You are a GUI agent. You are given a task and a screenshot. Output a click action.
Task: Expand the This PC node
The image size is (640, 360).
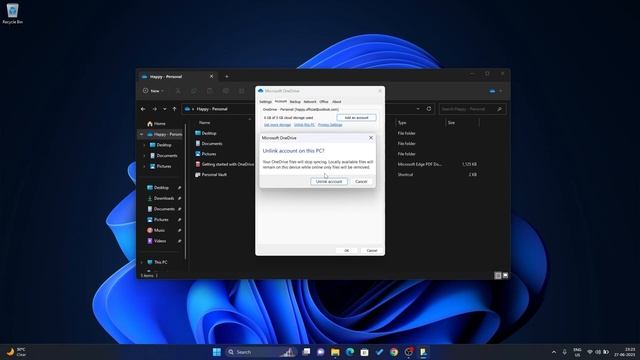[142, 262]
